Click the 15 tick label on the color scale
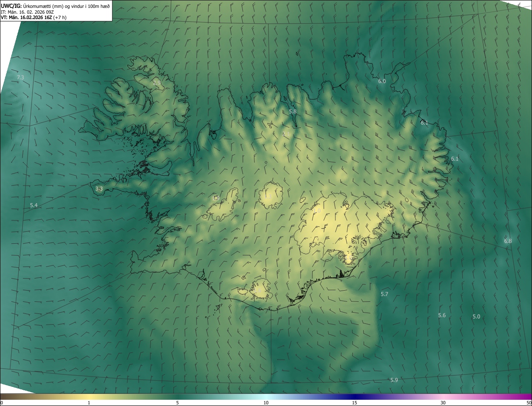Viewport: 532px width, 406px height. pyautogui.click(x=355, y=403)
